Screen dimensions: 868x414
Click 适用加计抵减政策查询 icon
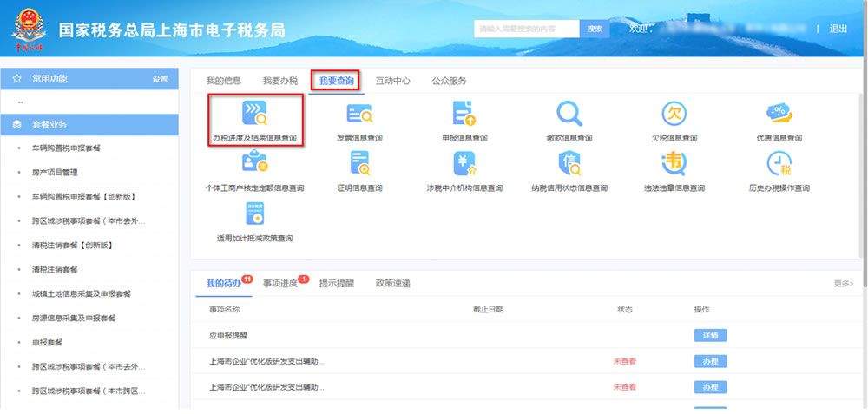(x=254, y=214)
